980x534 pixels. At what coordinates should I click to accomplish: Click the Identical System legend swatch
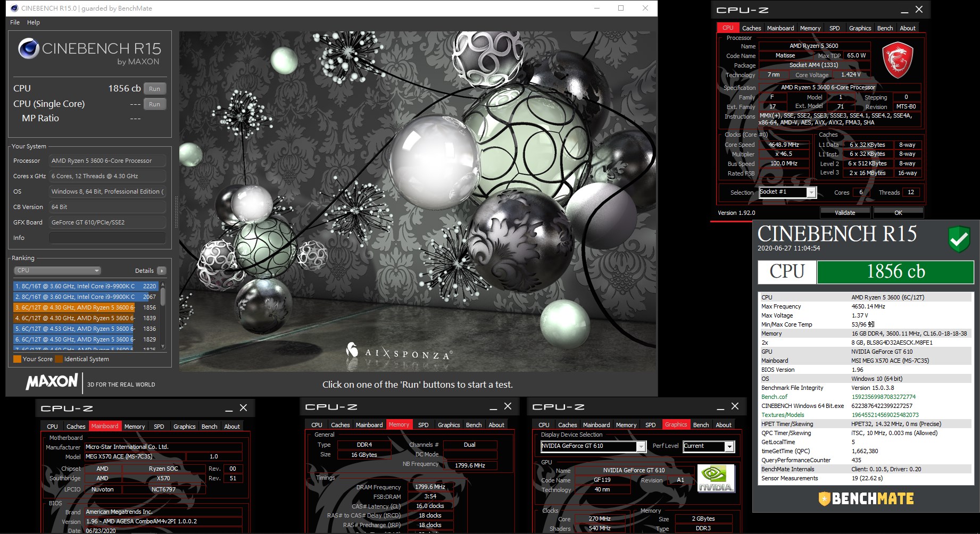59,359
